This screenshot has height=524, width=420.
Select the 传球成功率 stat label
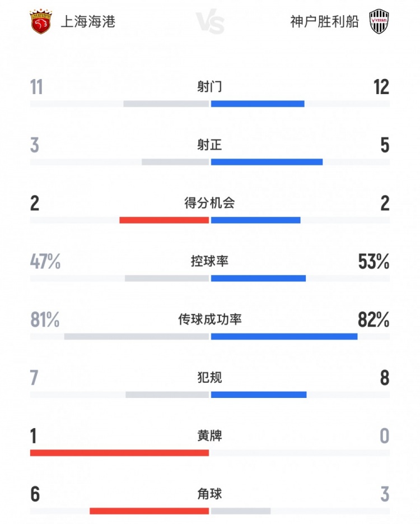[209, 319]
